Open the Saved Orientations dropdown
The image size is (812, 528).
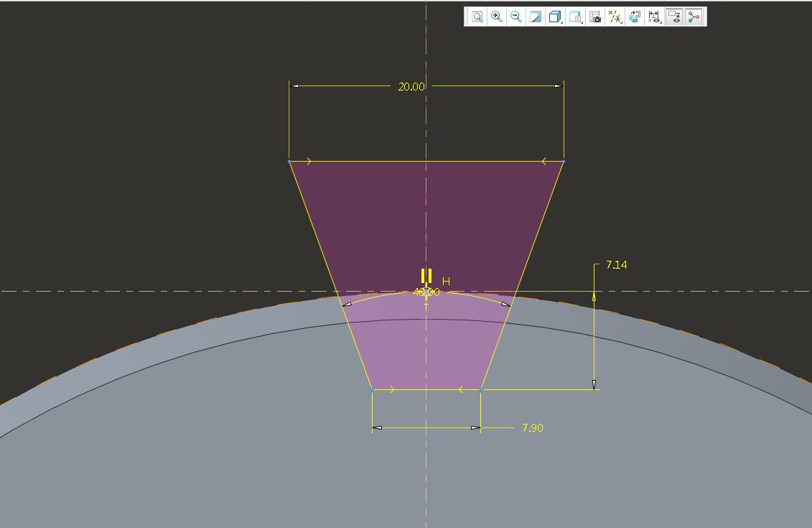coord(575,17)
